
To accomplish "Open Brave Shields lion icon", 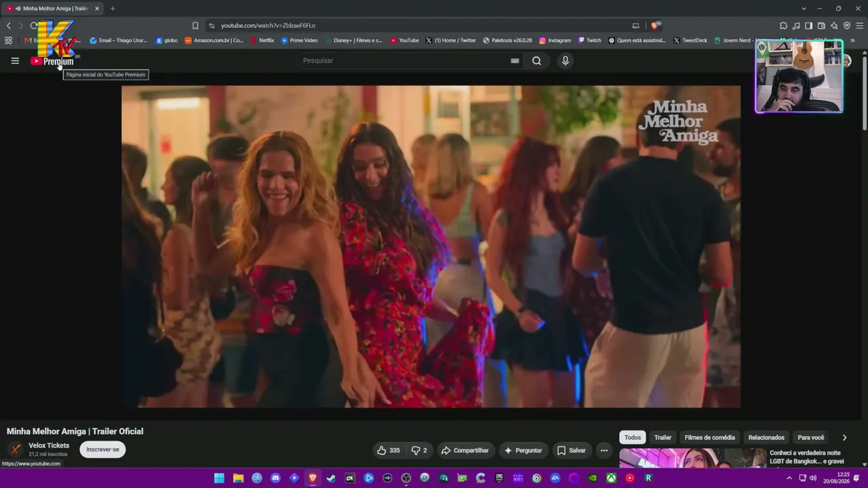I will click(x=655, y=26).
